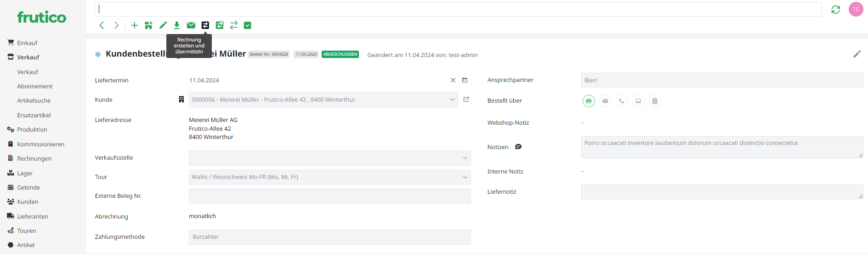Click the Externe Beleg Nr. input field
This screenshot has height=254, width=868.
click(x=329, y=196)
